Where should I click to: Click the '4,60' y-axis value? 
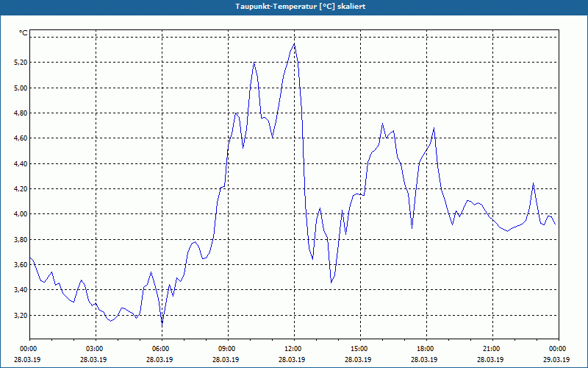coord(21,138)
